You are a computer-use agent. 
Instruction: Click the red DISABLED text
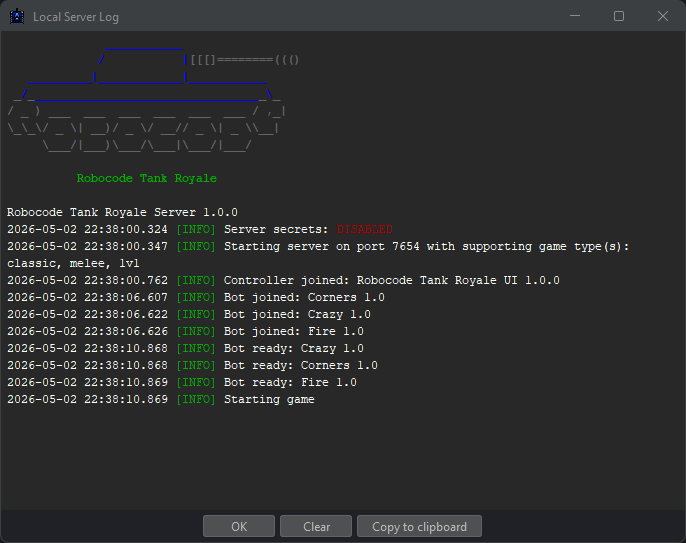(x=364, y=229)
